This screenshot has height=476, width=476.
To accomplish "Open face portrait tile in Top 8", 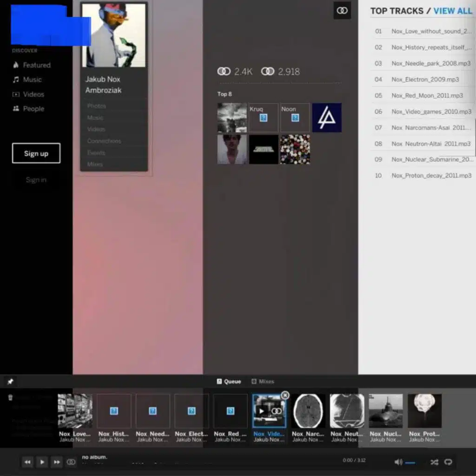I will tap(232, 149).
